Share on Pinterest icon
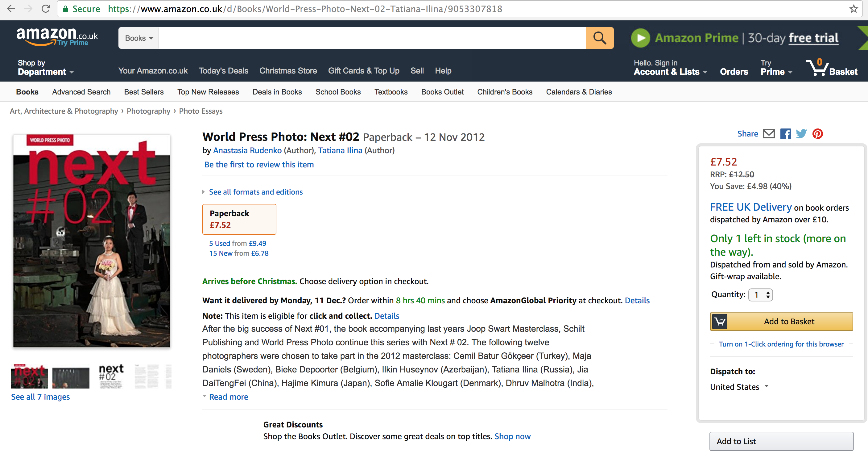The width and height of the screenshot is (868, 454). point(818,134)
